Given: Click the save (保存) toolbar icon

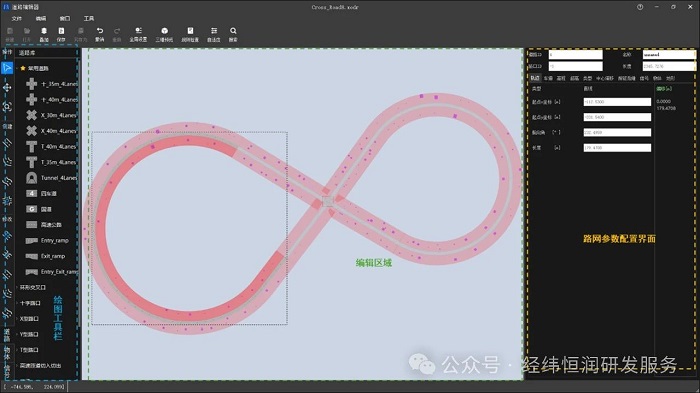Looking at the screenshot, I should click(x=61, y=34).
